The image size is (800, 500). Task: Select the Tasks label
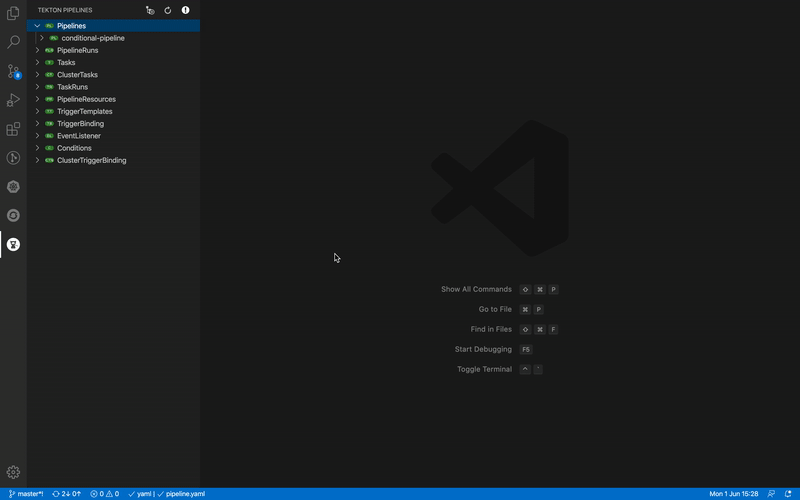pos(66,62)
